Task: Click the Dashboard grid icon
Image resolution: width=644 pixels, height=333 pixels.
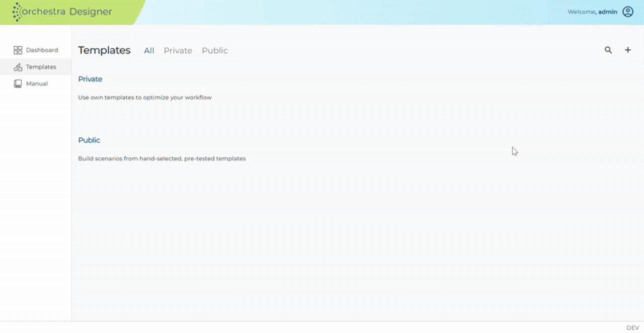Action: coord(18,50)
